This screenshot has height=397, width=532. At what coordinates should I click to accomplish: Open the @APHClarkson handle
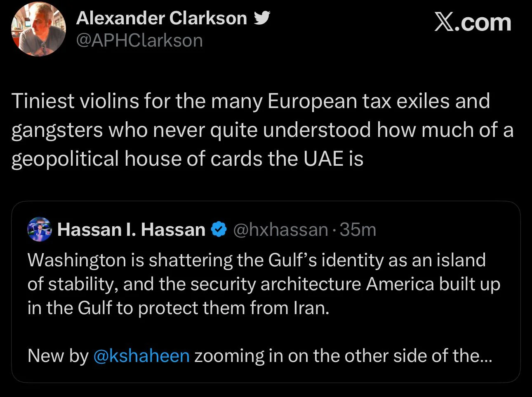click(x=139, y=40)
